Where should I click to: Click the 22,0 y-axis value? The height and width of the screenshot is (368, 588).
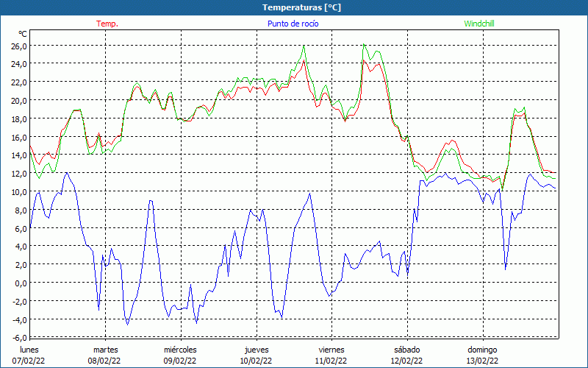pos(20,82)
